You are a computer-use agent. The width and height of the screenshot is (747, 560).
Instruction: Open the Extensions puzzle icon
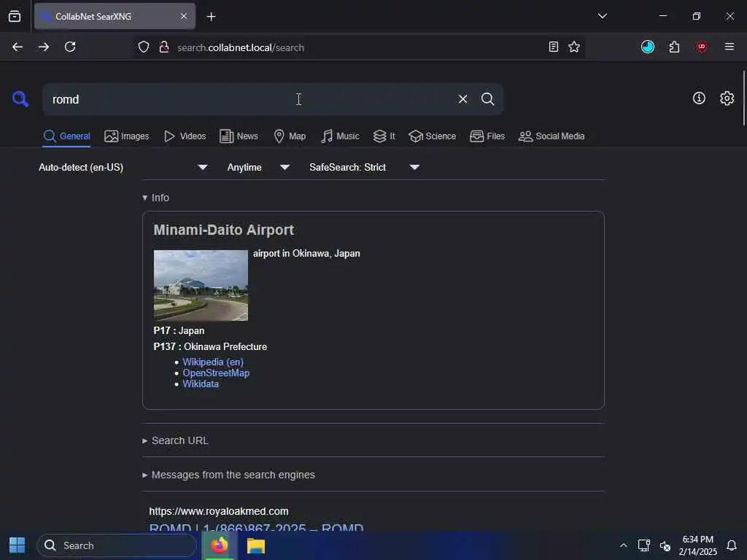pyautogui.click(x=674, y=47)
